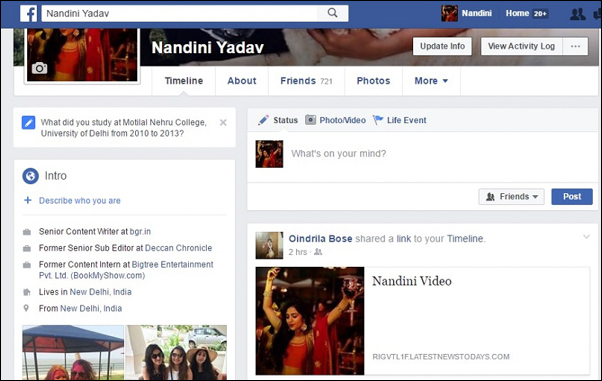Click the Oindrila Bose name link

click(321, 239)
